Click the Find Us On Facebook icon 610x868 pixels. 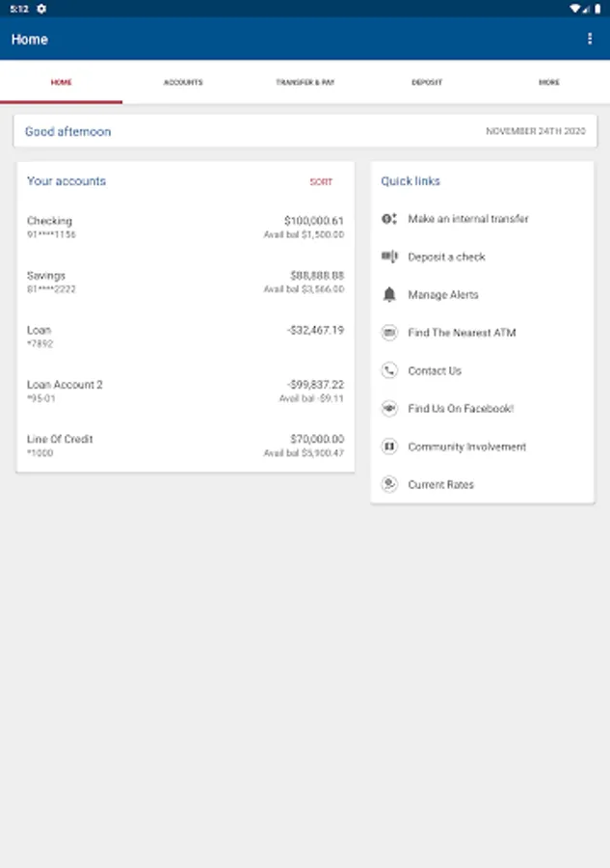tap(389, 409)
